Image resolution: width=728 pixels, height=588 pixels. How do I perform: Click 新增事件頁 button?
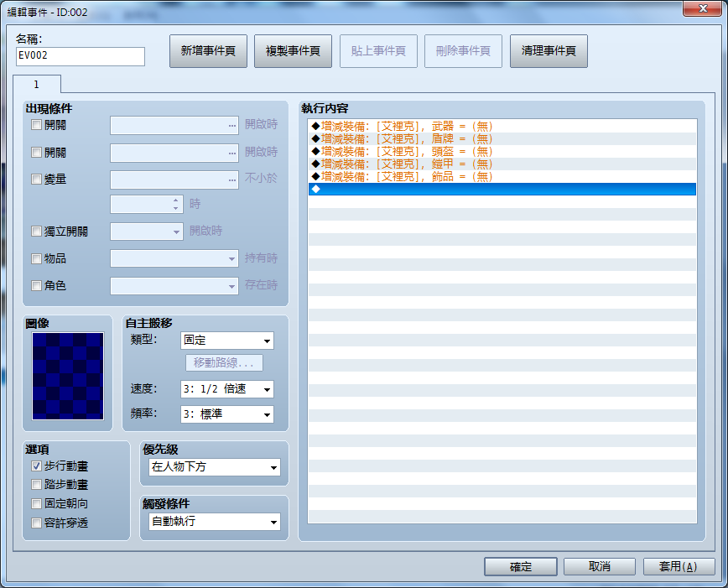208,51
